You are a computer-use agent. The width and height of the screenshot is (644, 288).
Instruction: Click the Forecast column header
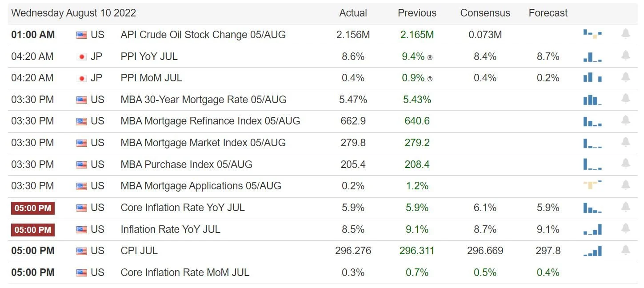tap(548, 13)
